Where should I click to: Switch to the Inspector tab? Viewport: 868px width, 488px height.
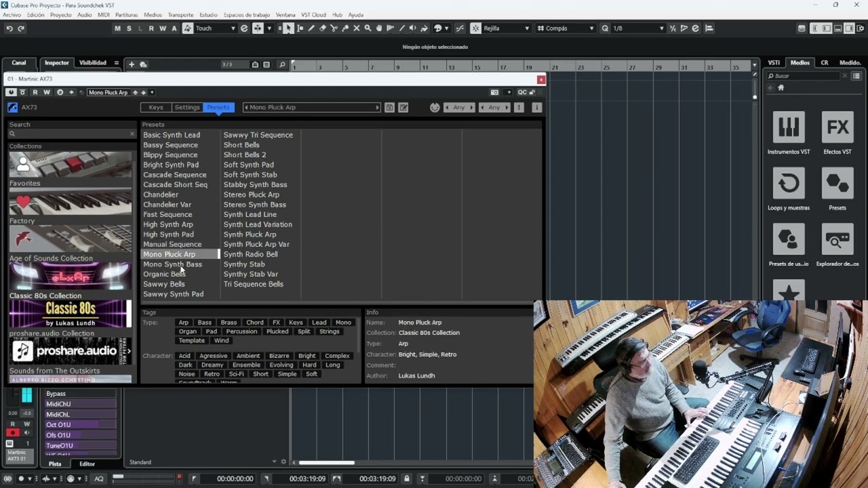tap(57, 62)
